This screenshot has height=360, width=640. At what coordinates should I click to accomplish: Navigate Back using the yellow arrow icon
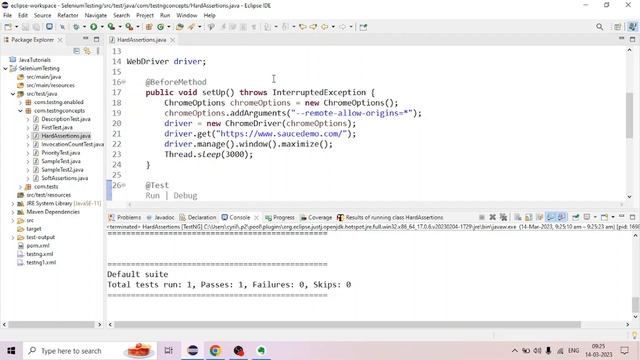point(324,27)
